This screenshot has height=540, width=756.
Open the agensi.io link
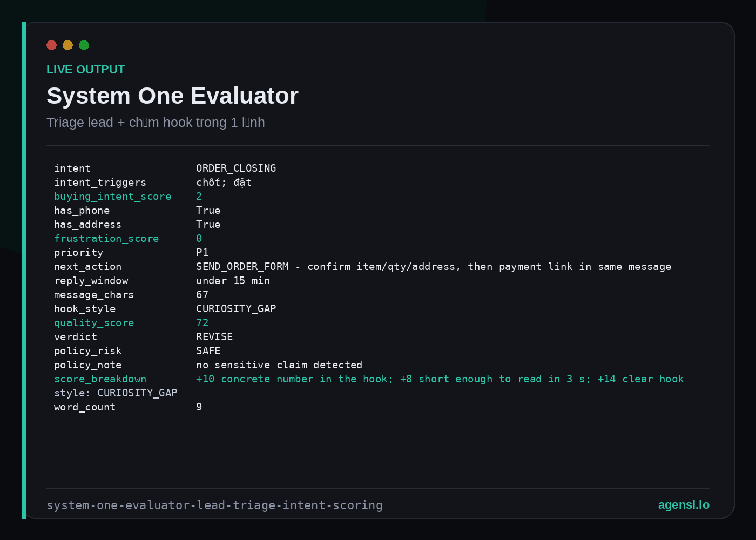click(x=684, y=505)
